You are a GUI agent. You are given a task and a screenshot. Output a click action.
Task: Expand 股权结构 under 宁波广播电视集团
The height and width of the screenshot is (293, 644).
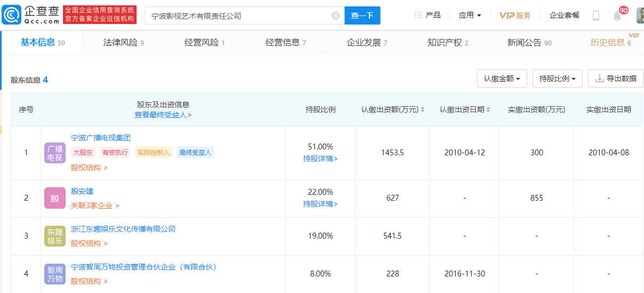[x=89, y=168]
